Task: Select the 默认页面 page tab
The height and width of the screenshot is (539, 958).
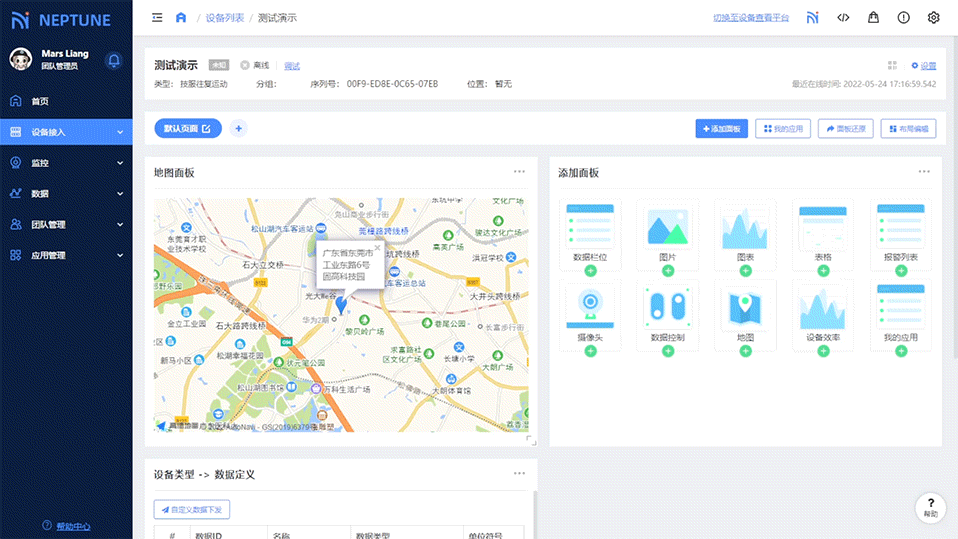Action: click(187, 128)
